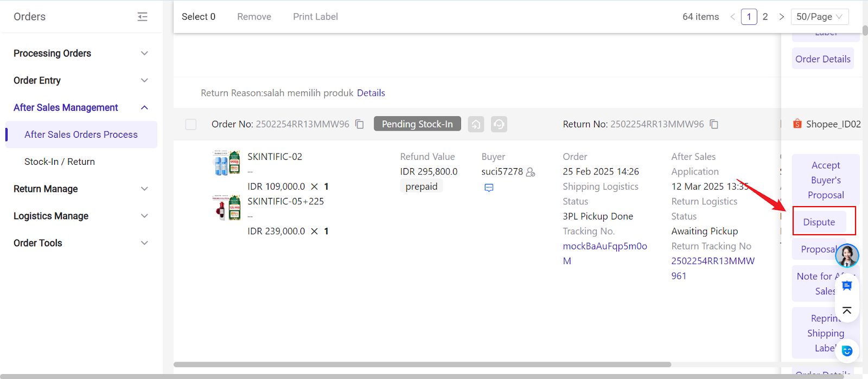Click Reprint Shipping Label button
Image resolution: width=868 pixels, height=379 pixels.
[x=825, y=333]
